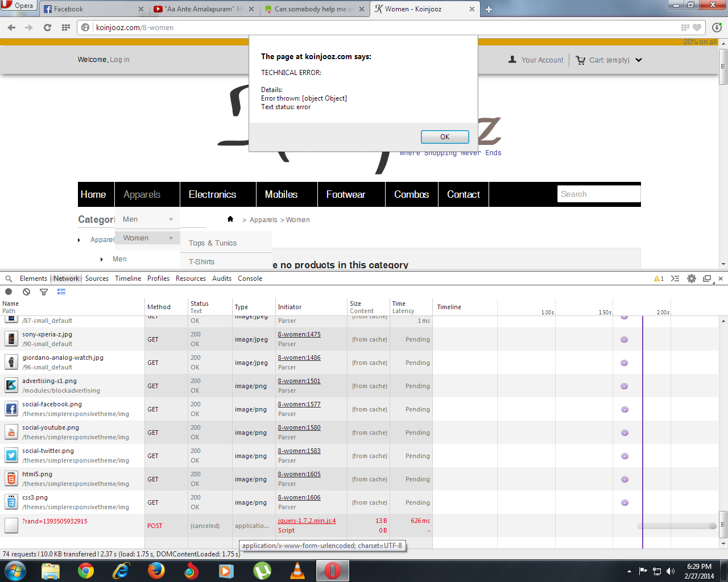Show the console drawer in DevTools
Viewport: 728px width, 582px height.
click(675, 278)
